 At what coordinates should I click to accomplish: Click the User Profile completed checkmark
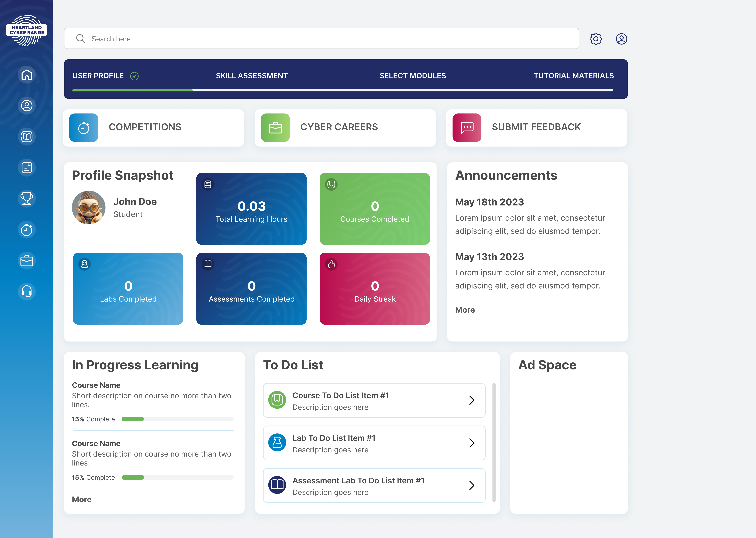tap(134, 76)
